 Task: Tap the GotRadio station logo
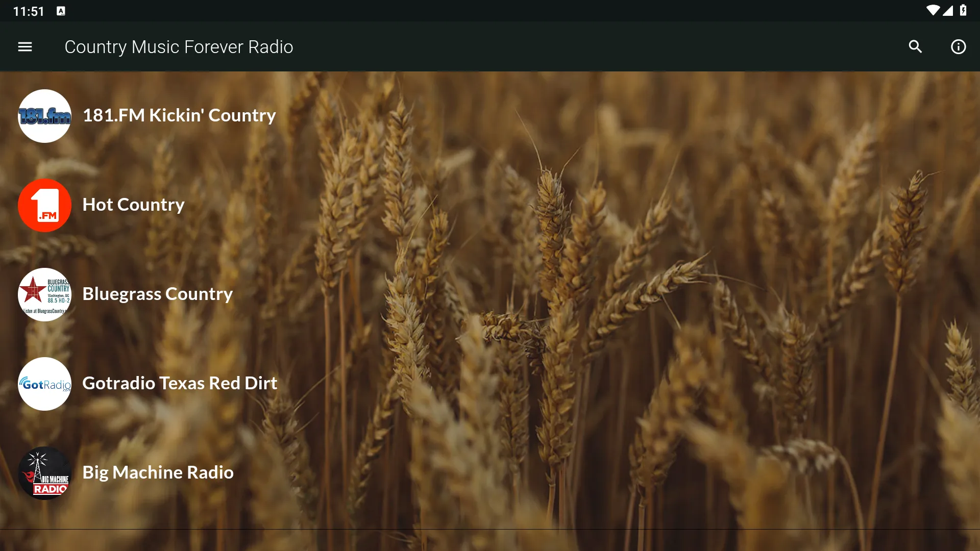(45, 384)
